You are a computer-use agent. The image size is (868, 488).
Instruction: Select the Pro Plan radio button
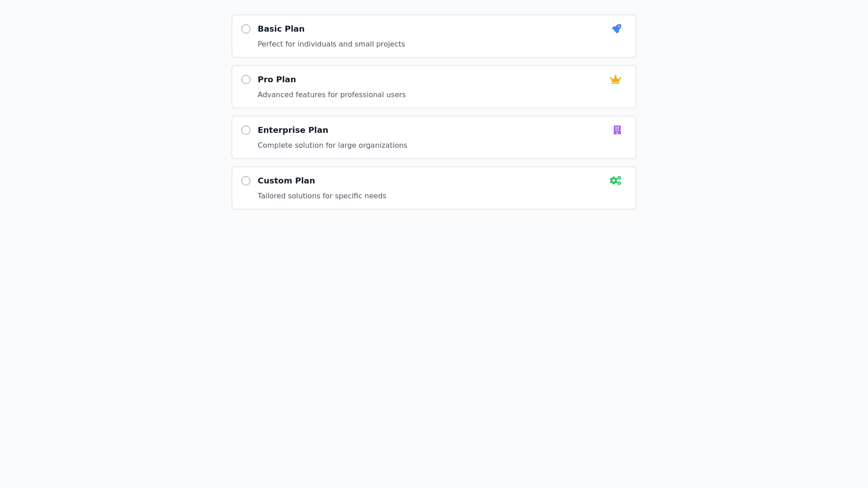click(x=246, y=80)
